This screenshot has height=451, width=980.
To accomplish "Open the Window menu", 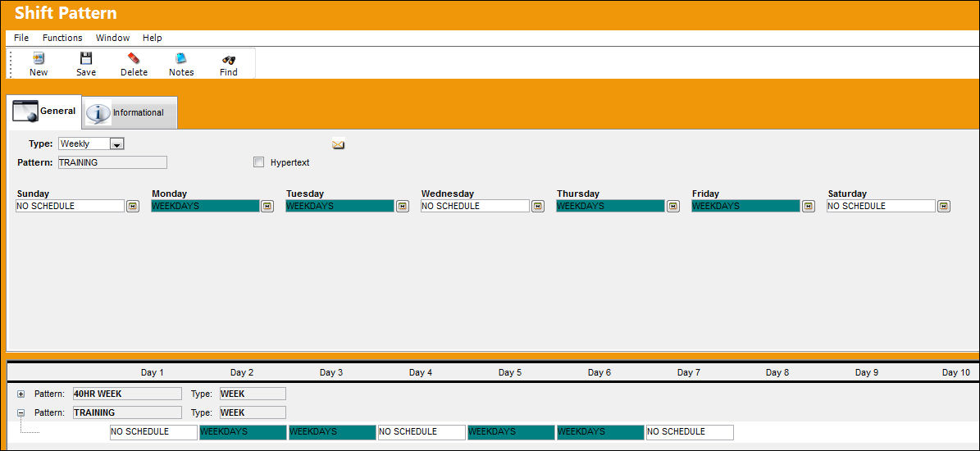I will (x=112, y=38).
